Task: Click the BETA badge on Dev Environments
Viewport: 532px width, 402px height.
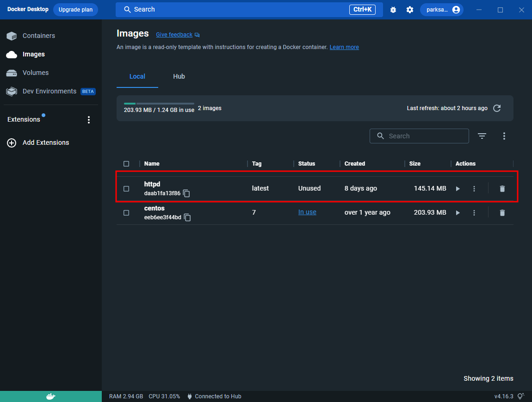Action: point(88,92)
